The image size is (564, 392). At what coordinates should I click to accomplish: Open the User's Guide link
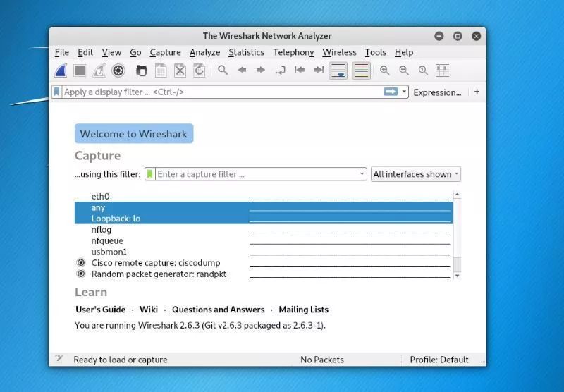[x=100, y=310]
